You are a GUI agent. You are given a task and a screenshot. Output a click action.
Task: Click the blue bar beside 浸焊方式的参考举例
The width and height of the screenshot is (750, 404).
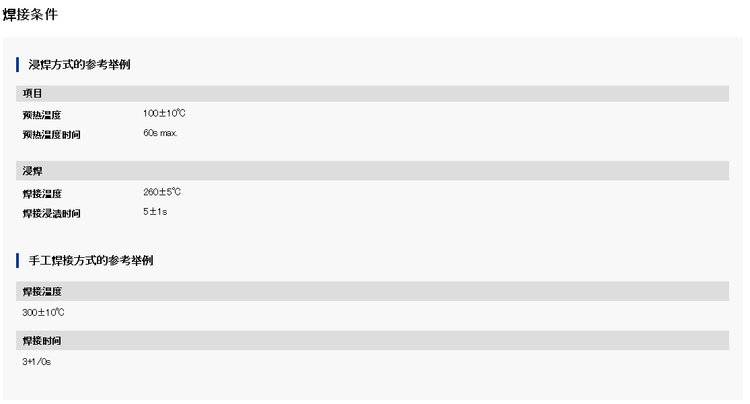tap(18, 65)
